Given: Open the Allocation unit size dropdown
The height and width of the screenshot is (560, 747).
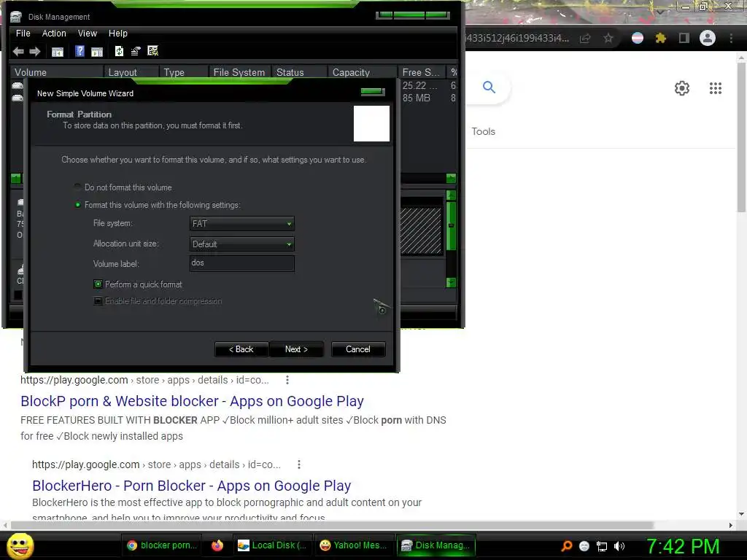Looking at the screenshot, I should tap(242, 244).
